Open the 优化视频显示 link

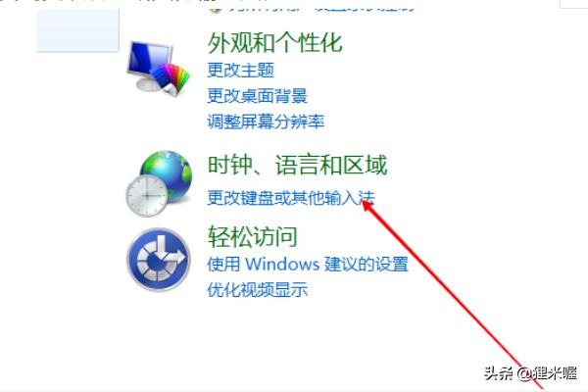(258, 290)
